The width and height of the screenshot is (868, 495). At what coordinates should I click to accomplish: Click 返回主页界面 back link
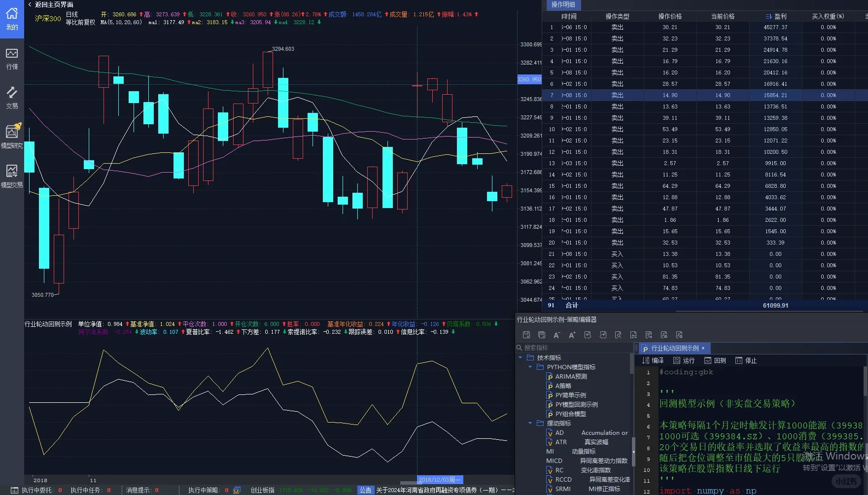(x=50, y=4)
